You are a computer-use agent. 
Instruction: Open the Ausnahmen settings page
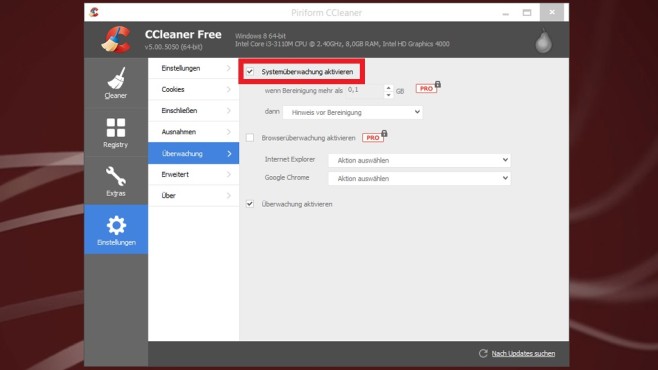coord(193,132)
